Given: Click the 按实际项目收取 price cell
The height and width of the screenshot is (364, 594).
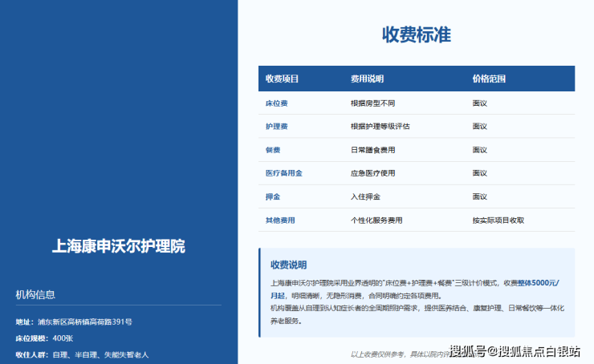Looking at the screenshot, I should pos(498,220).
